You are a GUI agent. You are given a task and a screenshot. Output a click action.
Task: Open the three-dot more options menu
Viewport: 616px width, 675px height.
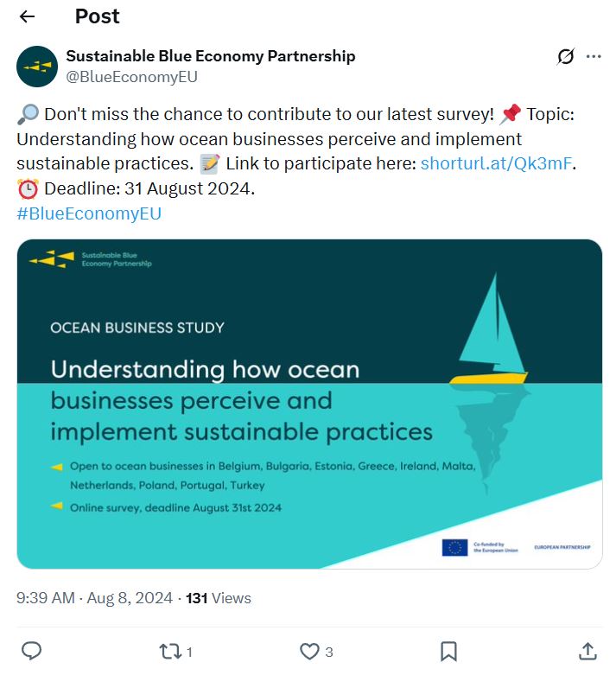pos(594,57)
